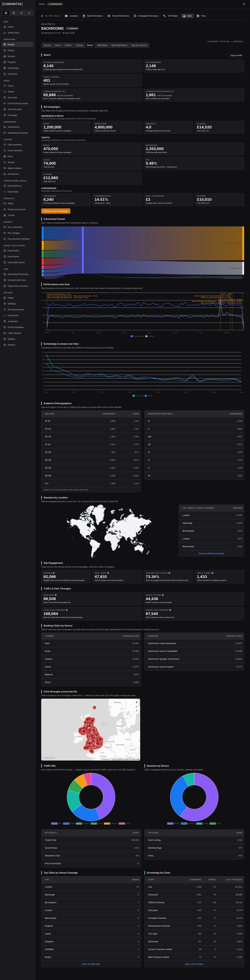The width and height of the screenshot is (250, 980).
Task: Click the Cinematik logo
Action: click(x=12, y=4)
